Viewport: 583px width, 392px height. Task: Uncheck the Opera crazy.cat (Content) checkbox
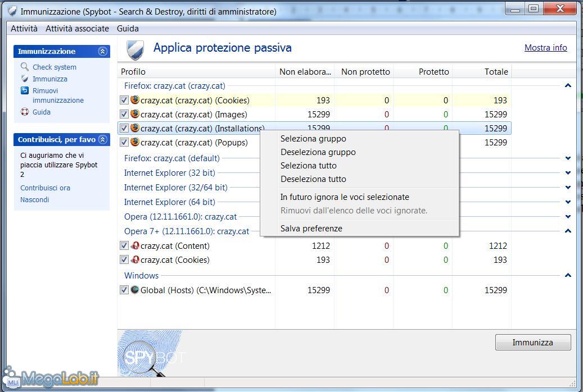coord(124,245)
